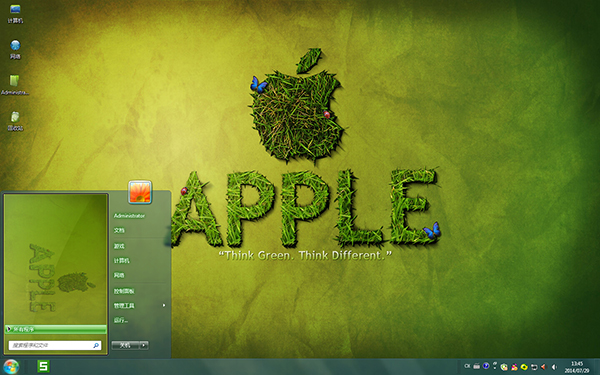The width and height of the screenshot is (600, 375).
Task: Click the blue round tray icon
Action: [486, 366]
